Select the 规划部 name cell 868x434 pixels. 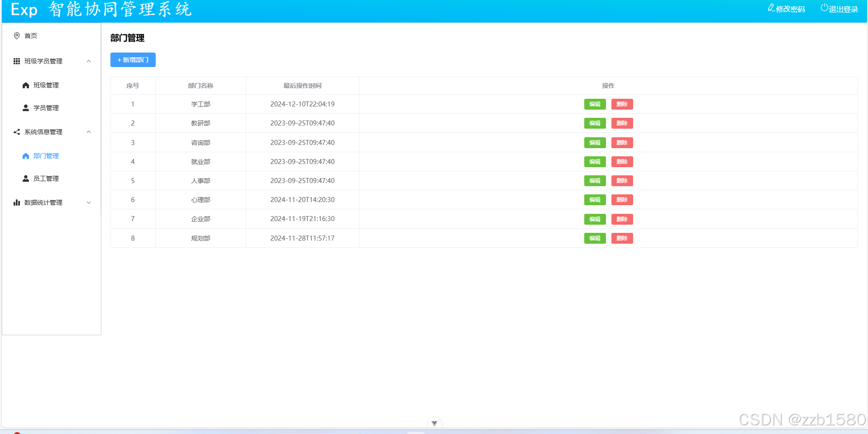pyautogui.click(x=200, y=238)
